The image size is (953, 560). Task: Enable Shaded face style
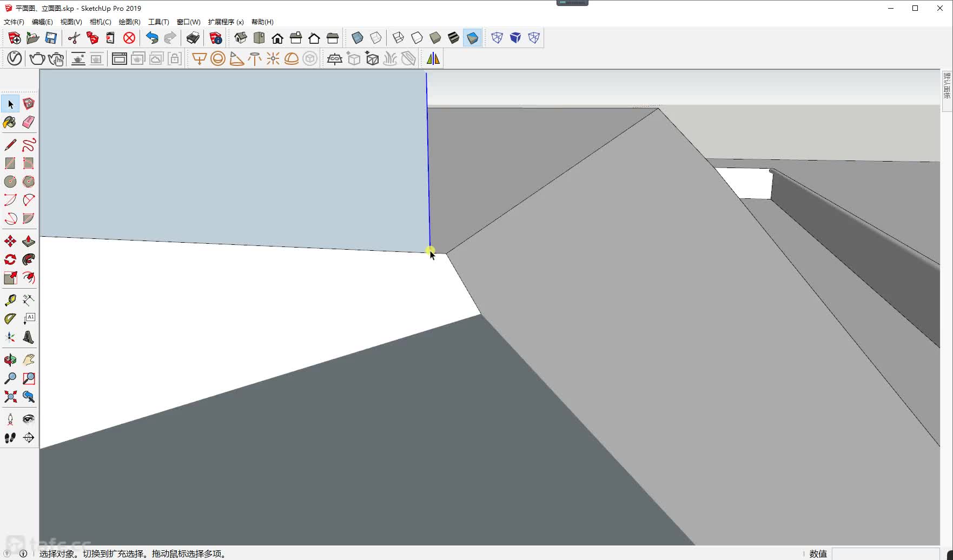[x=435, y=38]
